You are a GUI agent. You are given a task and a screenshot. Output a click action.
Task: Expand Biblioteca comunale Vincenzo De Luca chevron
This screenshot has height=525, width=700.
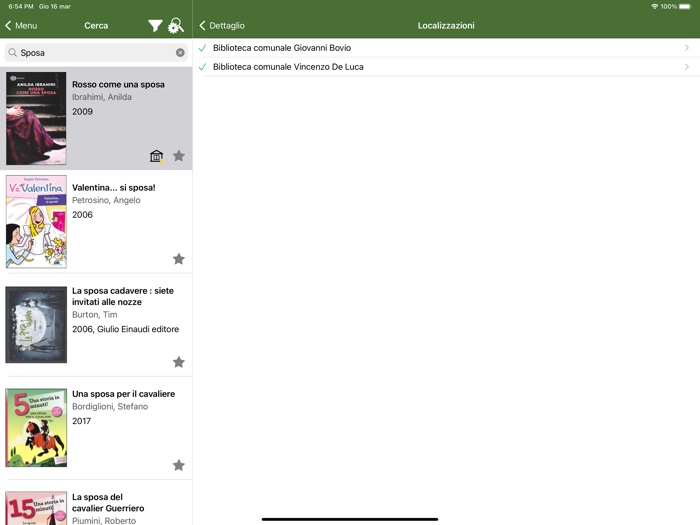point(687,67)
